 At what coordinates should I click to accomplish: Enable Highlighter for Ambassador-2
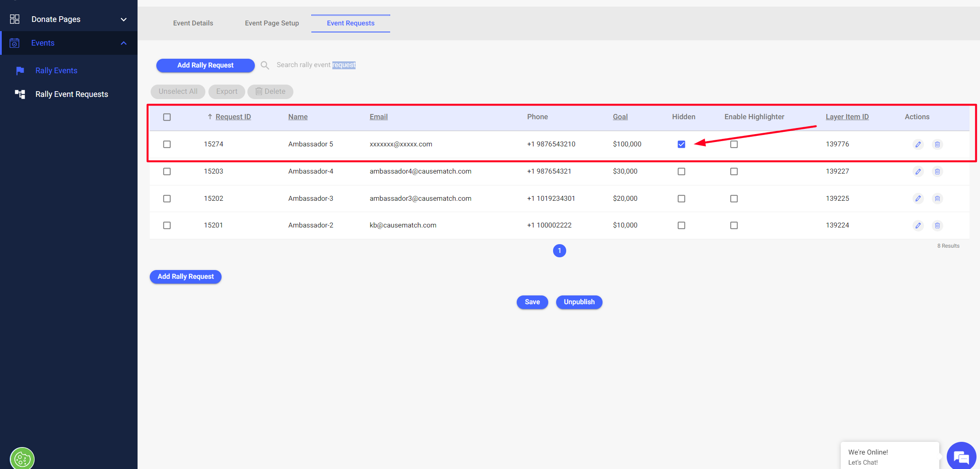[734, 225]
